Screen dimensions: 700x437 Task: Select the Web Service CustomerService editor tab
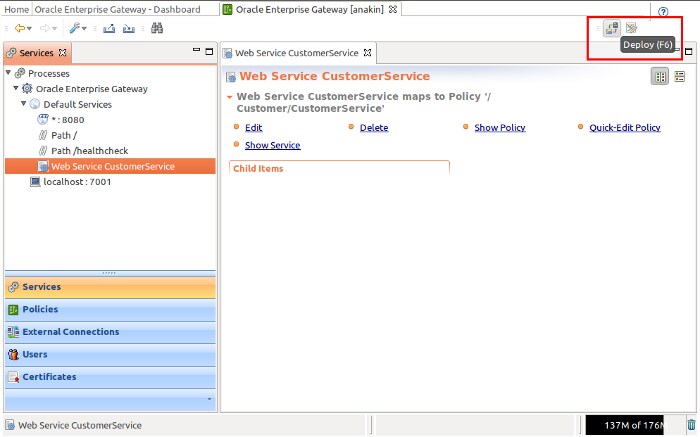(296, 53)
